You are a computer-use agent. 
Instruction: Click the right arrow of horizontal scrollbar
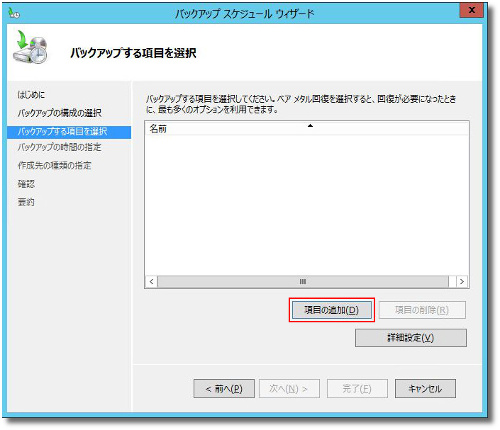(462, 282)
